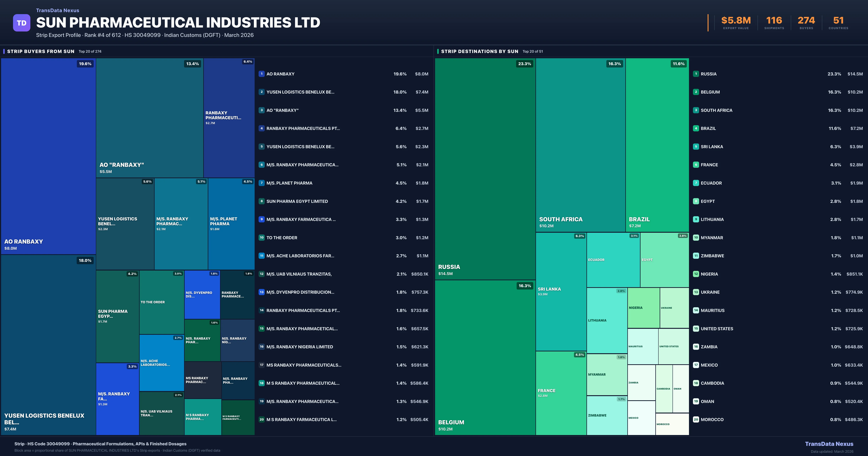
Task: Click rank badge 1 beside RUSSIA
Action: [x=696, y=74]
